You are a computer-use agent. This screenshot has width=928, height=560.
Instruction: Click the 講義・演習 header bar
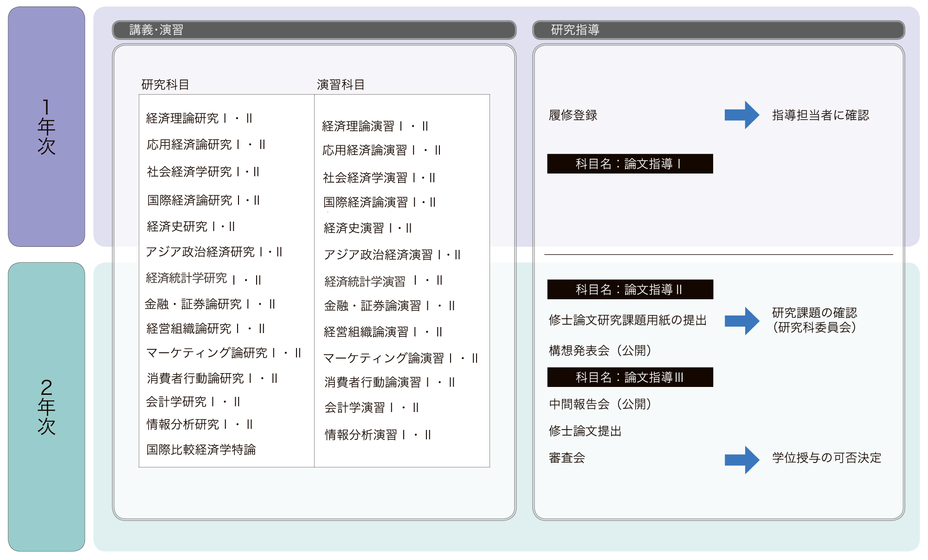(x=314, y=30)
